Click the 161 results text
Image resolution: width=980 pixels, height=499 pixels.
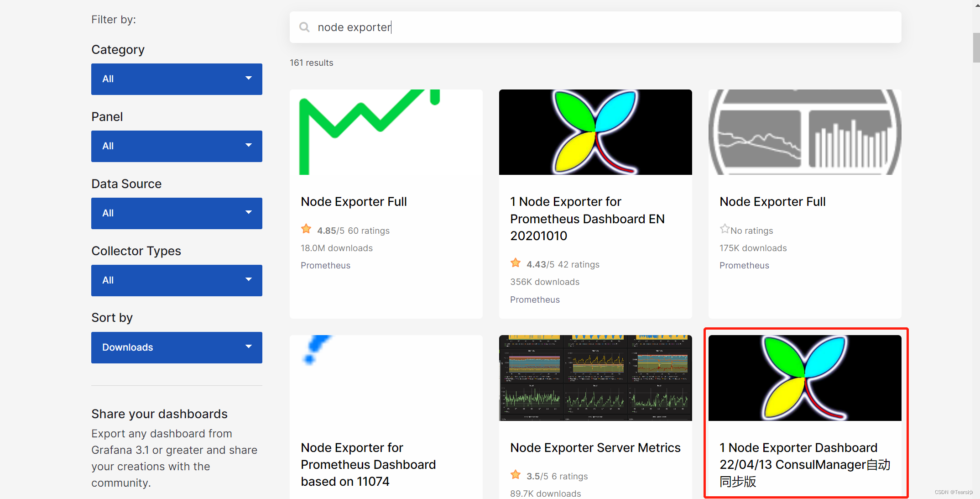(312, 63)
